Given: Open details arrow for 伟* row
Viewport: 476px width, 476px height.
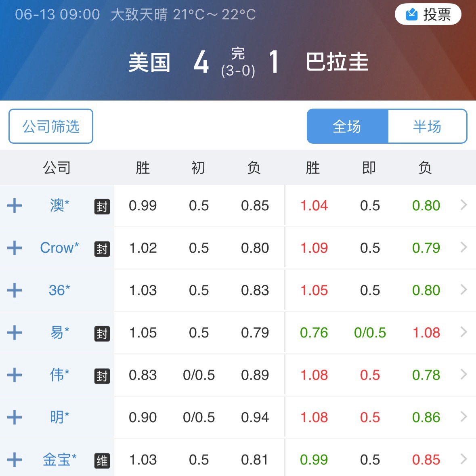Looking at the screenshot, I should pyautogui.click(x=463, y=374).
